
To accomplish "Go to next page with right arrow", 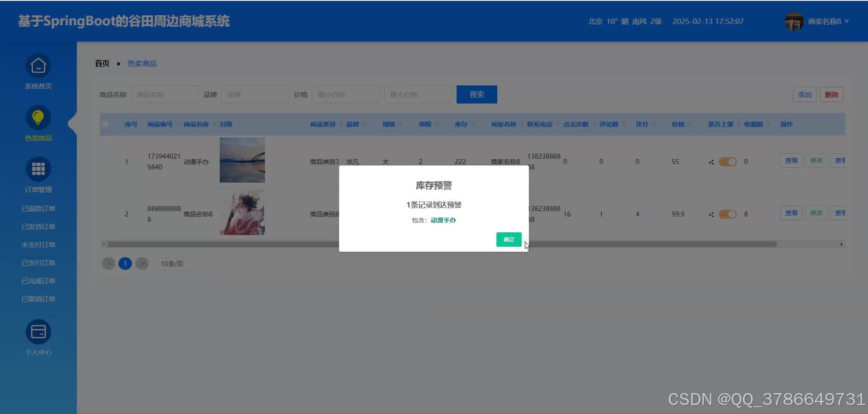I will point(142,263).
